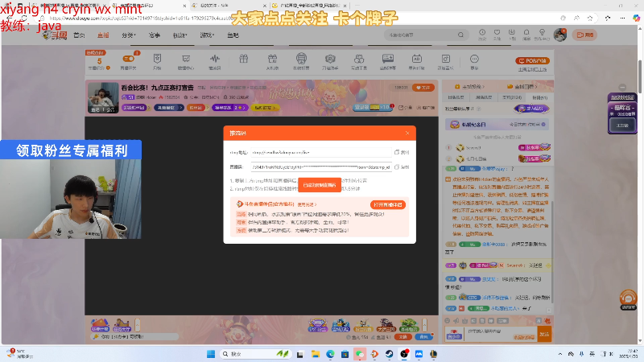The image size is (644, 362).
Task: Open the interactive tools circles icon
Action: click(x=359, y=59)
